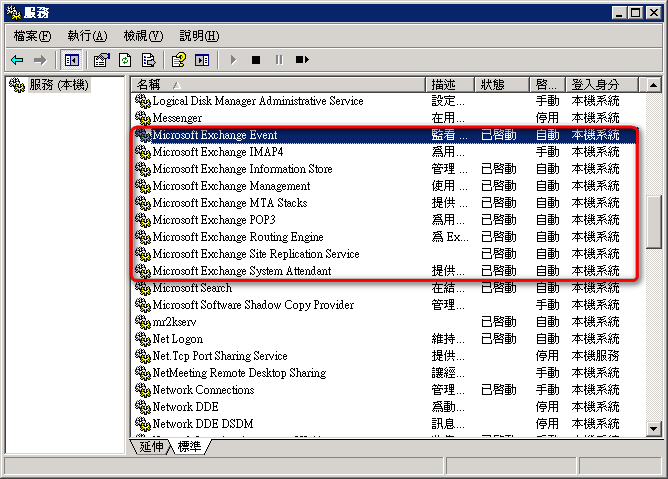
Task: Click gear icon beside Messenger
Action: 143,118
